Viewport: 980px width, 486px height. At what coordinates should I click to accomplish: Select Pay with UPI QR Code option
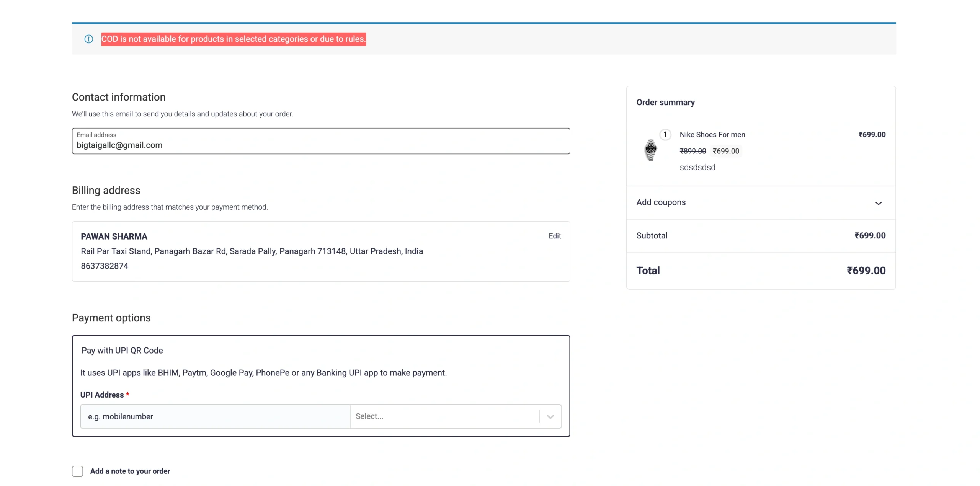122,351
